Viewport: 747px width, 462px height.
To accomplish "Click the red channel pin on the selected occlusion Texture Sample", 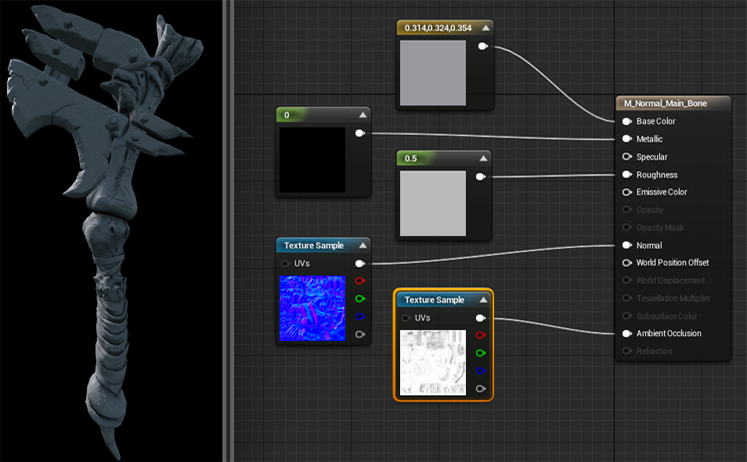I will click(481, 335).
